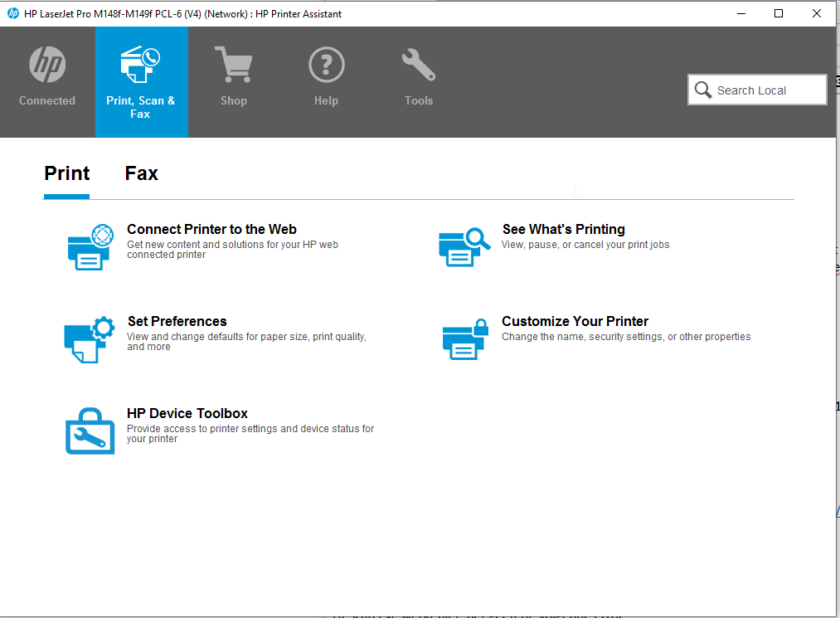
Task: Click the Windows taskbar at screen bottom
Action: (420, 614)
